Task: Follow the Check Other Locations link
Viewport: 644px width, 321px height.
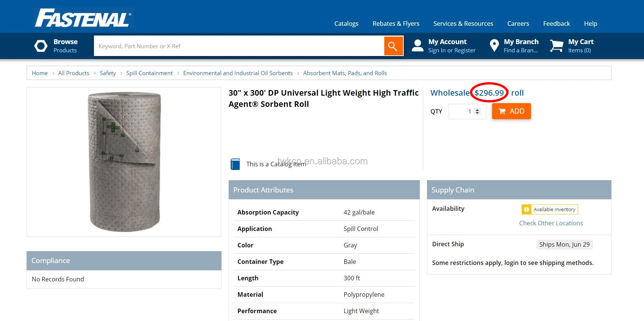Action: tap(551, 223)
